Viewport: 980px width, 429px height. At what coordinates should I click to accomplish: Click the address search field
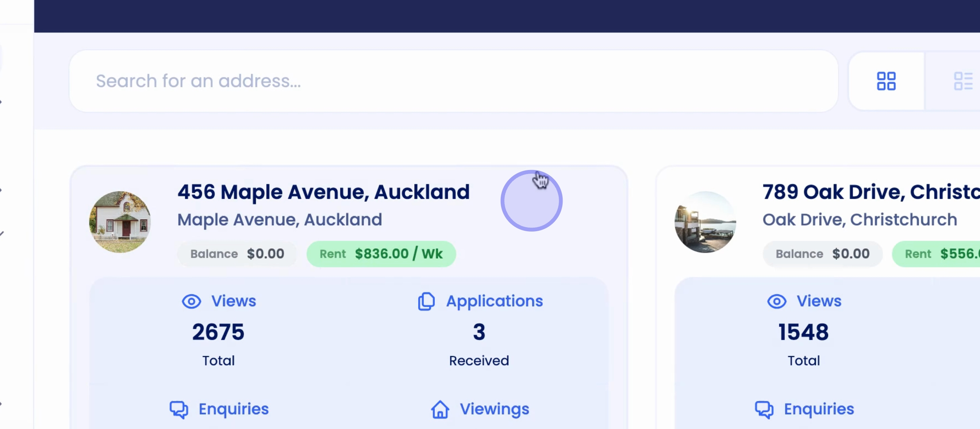tap(453, 81)
